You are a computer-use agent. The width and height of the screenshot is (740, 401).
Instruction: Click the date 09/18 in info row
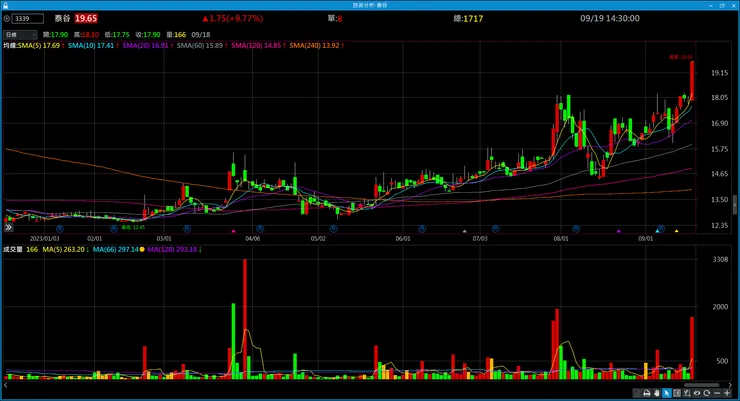pos(201,34)
